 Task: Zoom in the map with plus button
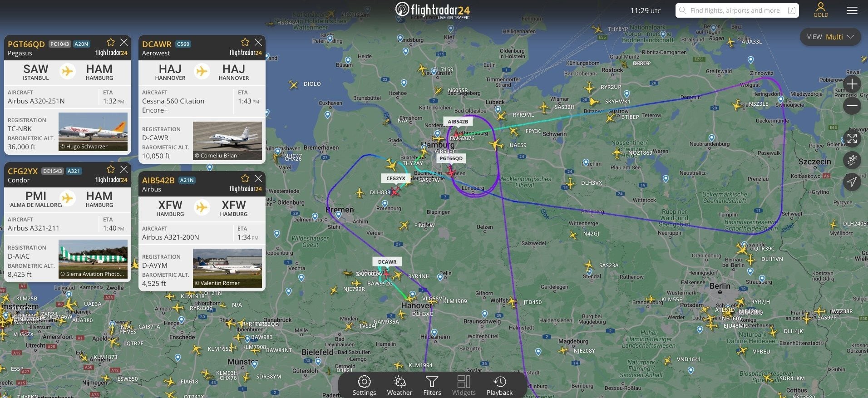click(852, 84)
